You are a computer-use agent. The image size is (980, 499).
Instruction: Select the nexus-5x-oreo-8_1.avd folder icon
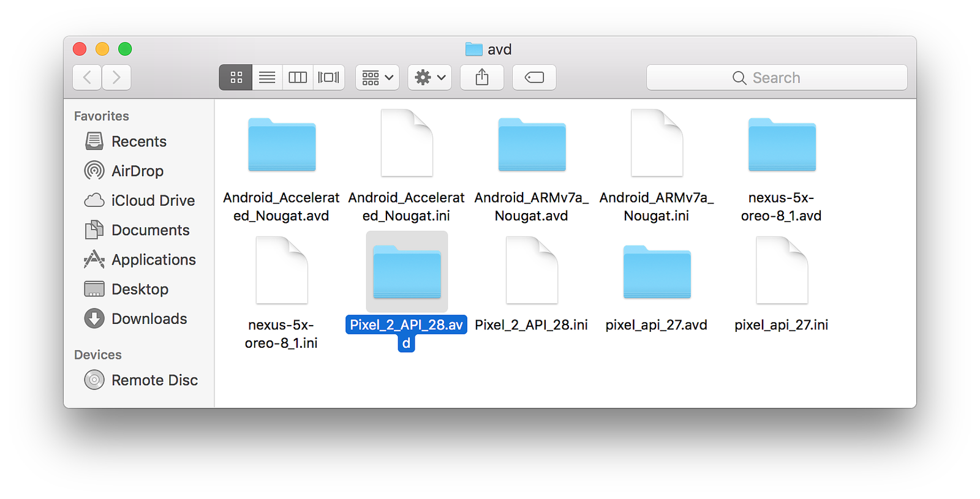pos(782,144)
